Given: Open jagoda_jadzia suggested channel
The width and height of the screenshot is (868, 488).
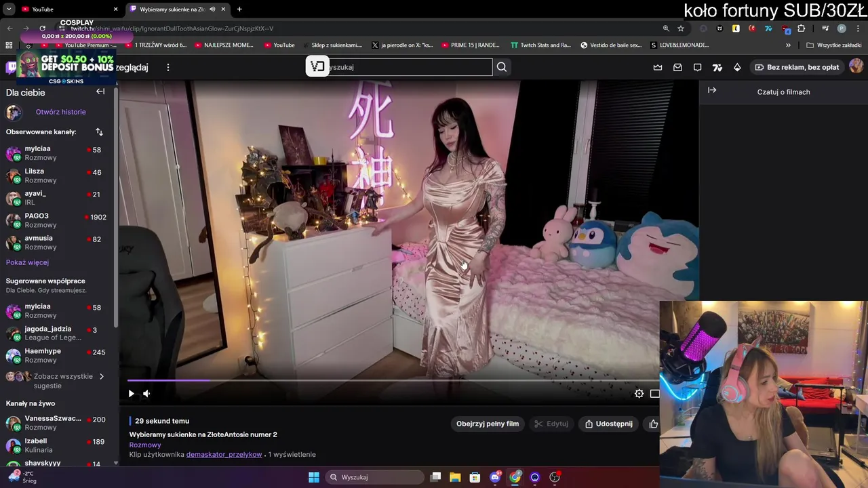Looking at the screenshot, I should [x=58, y=333].
